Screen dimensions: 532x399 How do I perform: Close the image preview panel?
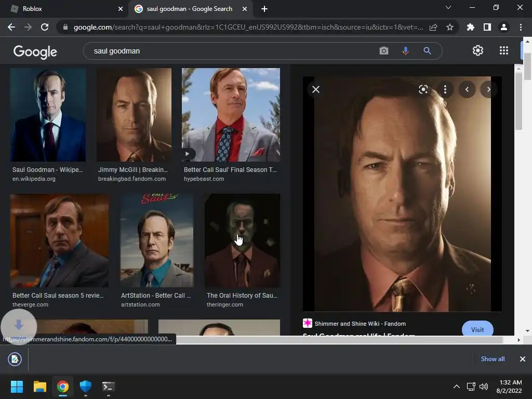(x=316, y=89)
